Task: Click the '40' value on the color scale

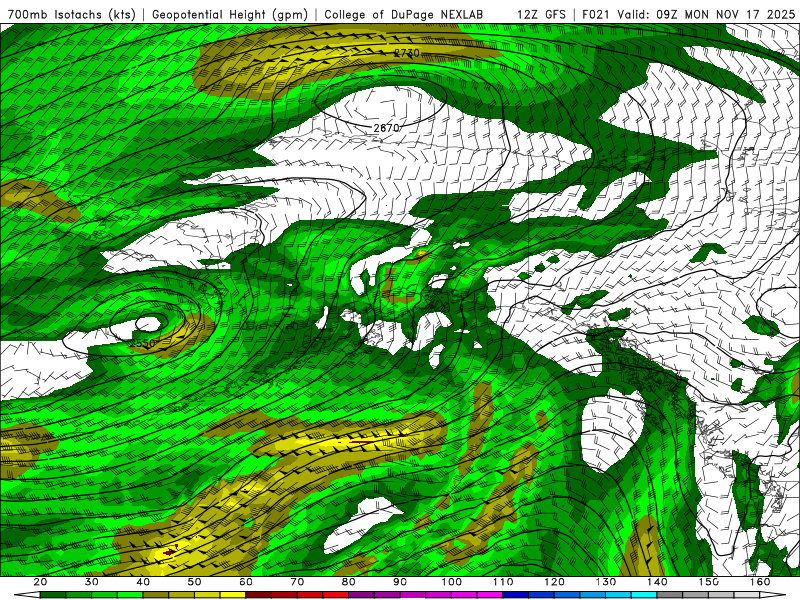Action: pyautogui.click(x=143, y=582)
